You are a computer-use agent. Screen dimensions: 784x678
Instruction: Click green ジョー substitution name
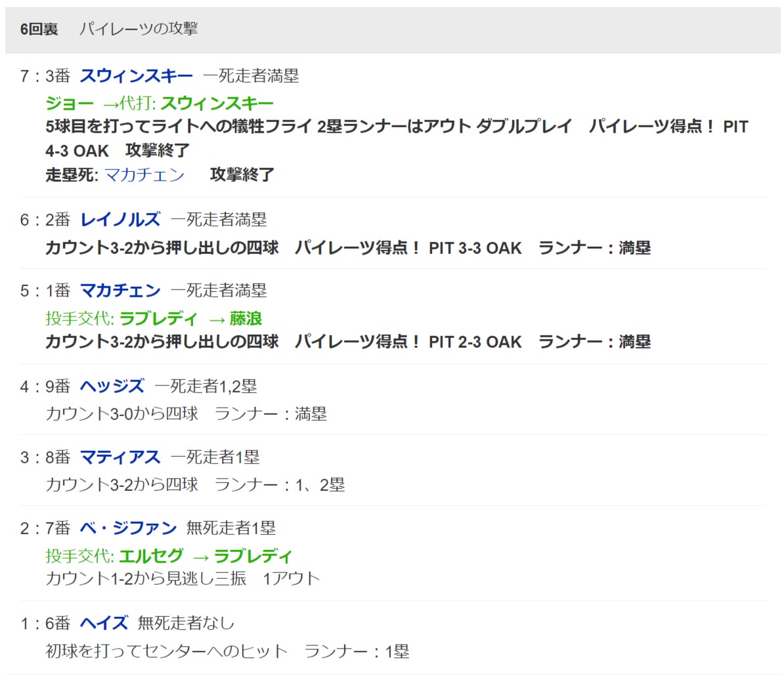pyautogui.click(x=70, y=104)
